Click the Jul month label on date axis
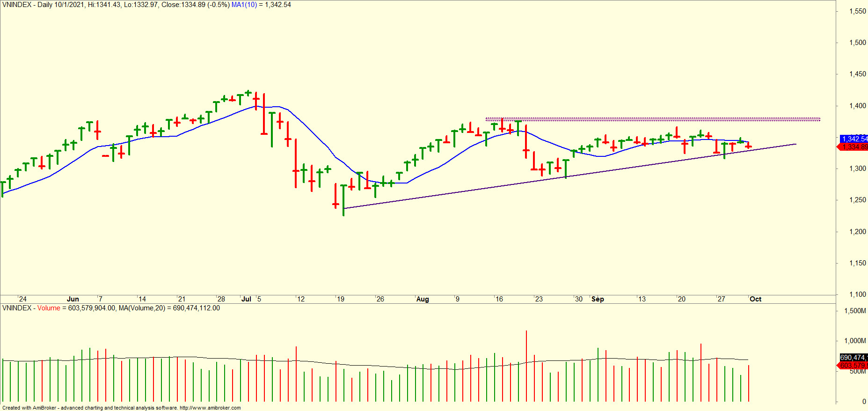The width and height of the screenshot is (868, 411). coord(246,299)
